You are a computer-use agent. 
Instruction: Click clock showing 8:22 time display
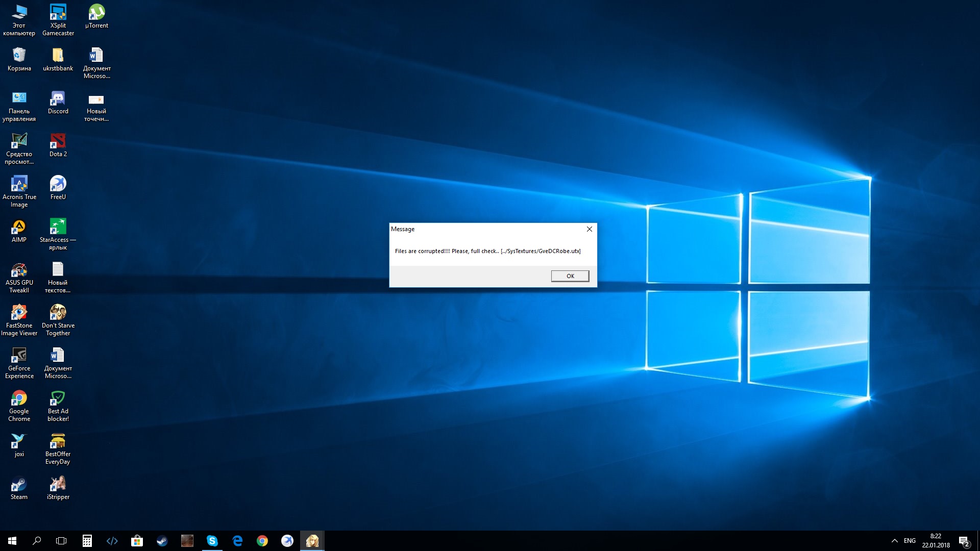(x=936, y=536)
